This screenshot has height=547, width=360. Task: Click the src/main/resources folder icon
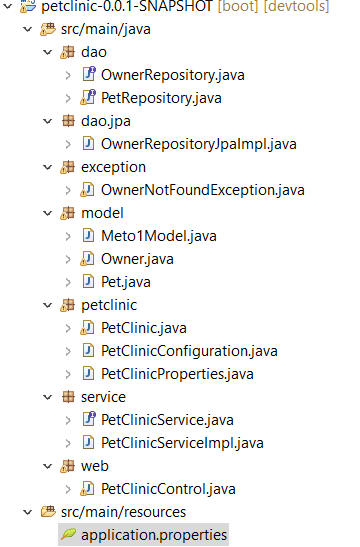(48, 511)
